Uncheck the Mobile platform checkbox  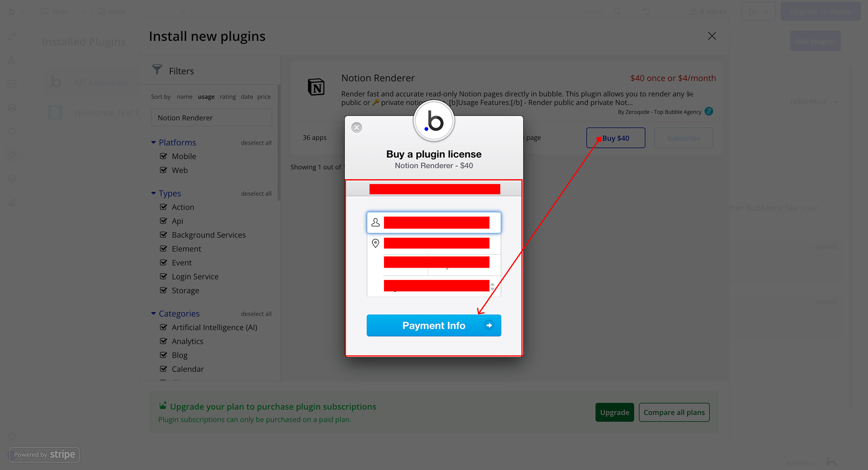tap(164, 156)
